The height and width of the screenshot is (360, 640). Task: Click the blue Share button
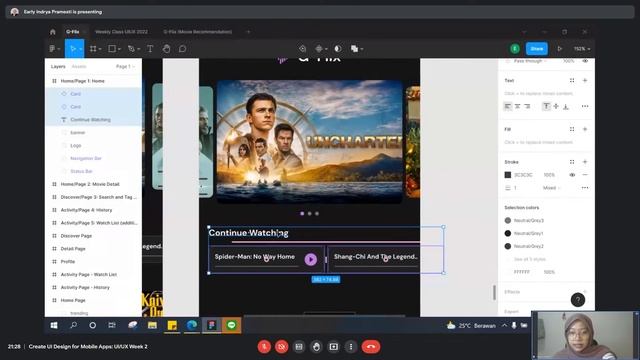pyautogui.click(x=537, y=49)
